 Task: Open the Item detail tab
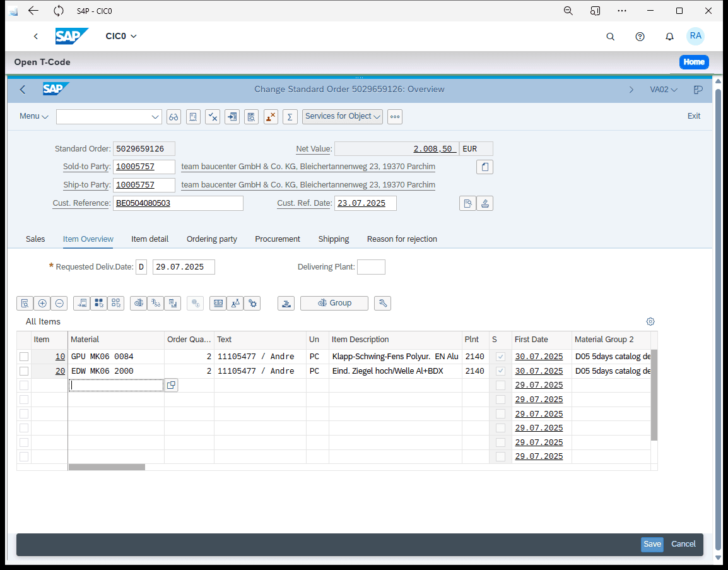pos(150,239)
